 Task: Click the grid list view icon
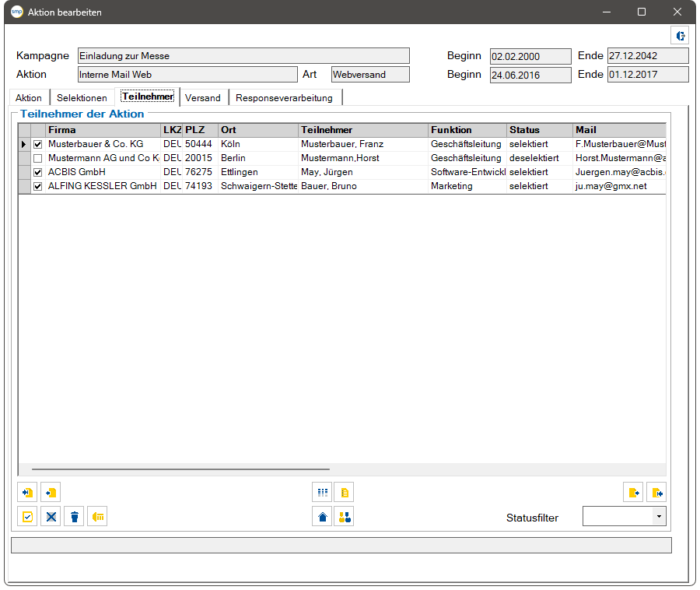pos(322,493)
